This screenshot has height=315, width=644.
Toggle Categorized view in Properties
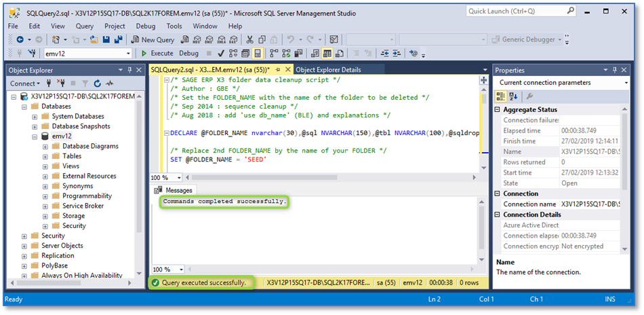501,96
